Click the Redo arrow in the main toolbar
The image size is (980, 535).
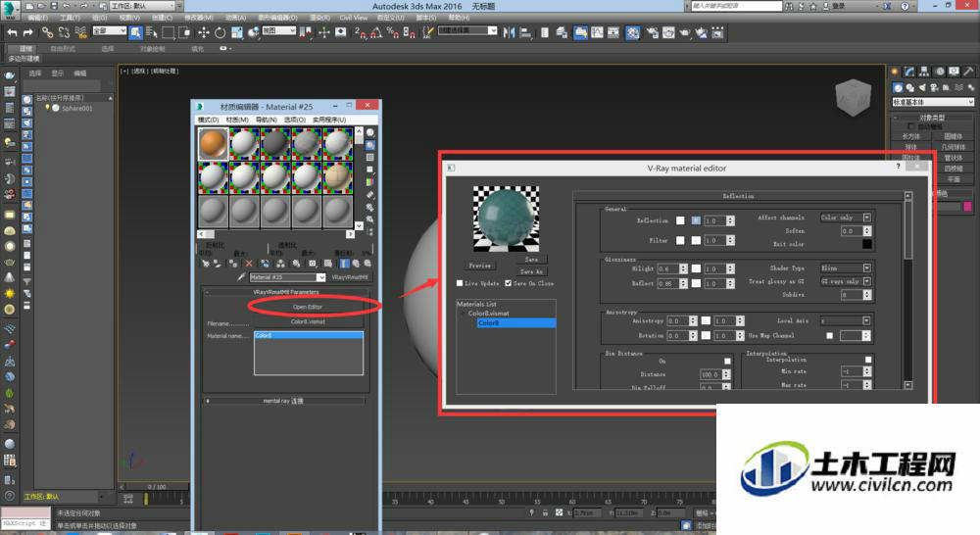point(28,32)
